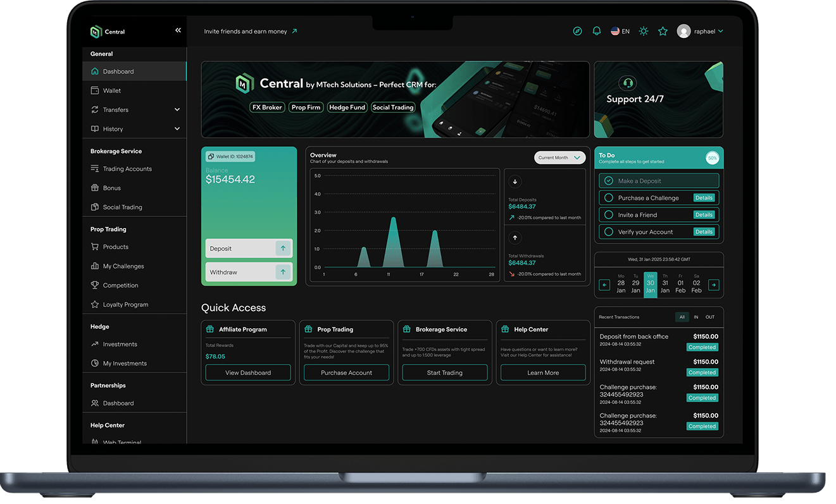This screenshot has height=504, width=836.
Task: Collapse the sidebar with the double-chevron icon
Action: [x=178, y=30]
